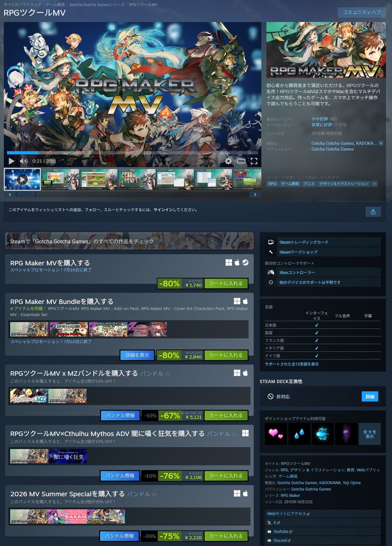The width and height of the screenshot is (392, 546).
Task: Open Steamトレーディングカード feature
Action: (323, 242)
